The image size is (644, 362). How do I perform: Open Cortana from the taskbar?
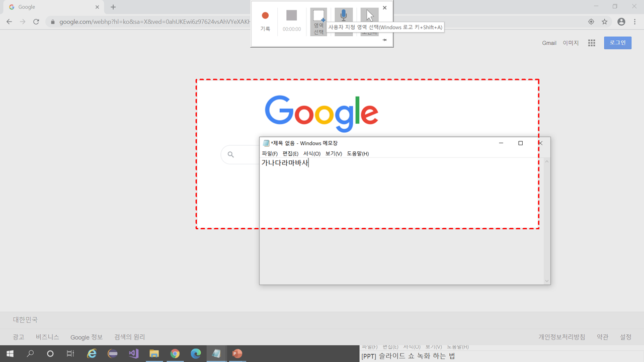(x=50, y=353)
